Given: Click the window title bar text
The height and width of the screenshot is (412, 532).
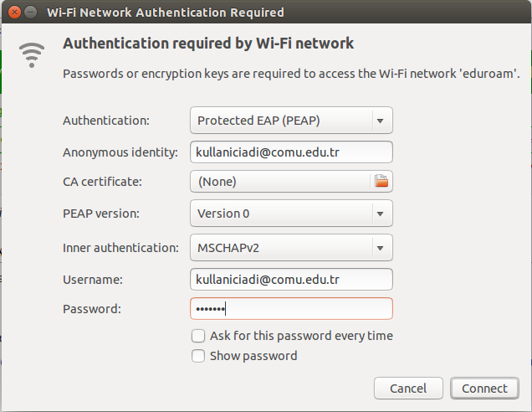Looking at the screenshot, I should click(x=166, y=13).
